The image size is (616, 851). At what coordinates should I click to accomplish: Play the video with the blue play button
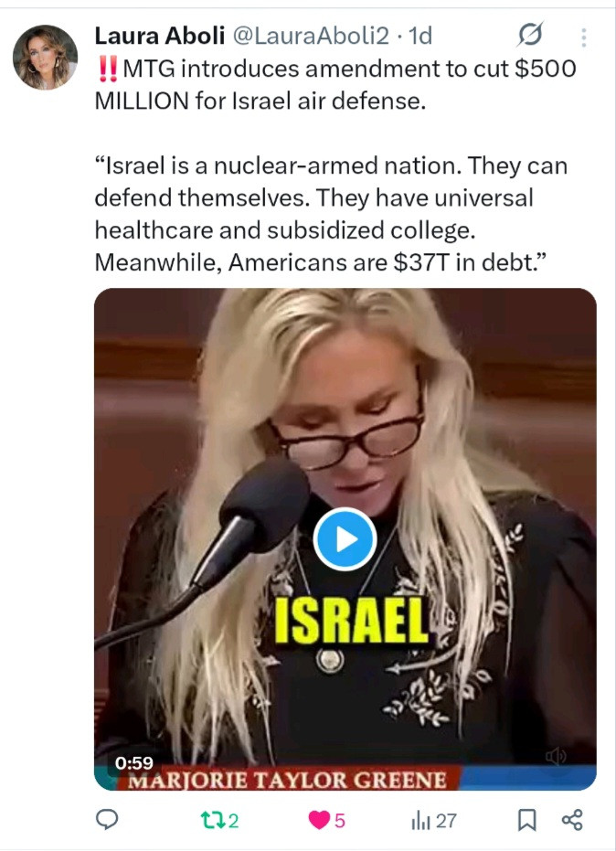pos(345,539)
